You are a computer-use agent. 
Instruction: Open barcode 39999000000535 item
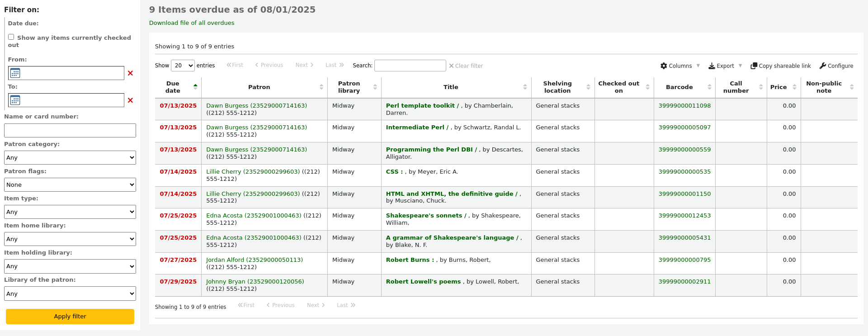[684, 172]
